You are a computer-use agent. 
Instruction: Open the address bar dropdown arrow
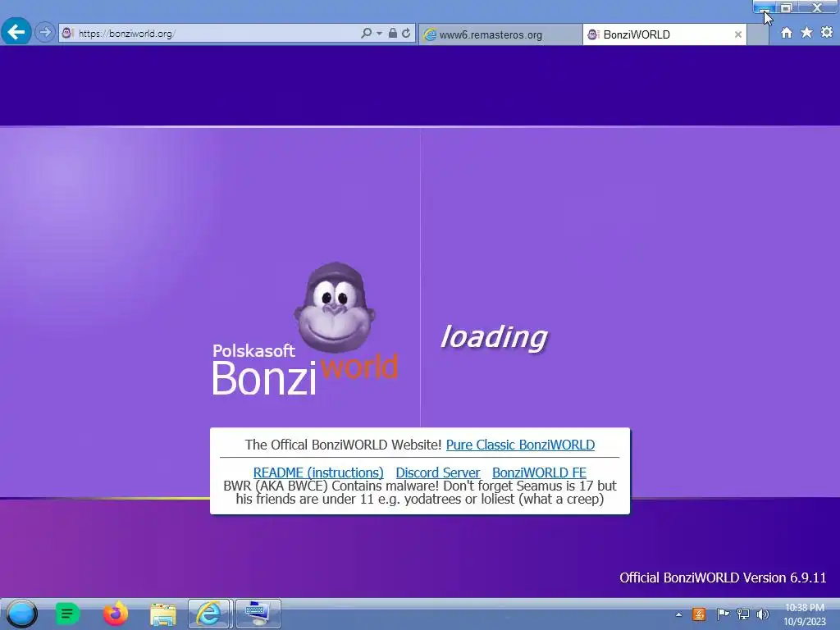pos(379,33)
